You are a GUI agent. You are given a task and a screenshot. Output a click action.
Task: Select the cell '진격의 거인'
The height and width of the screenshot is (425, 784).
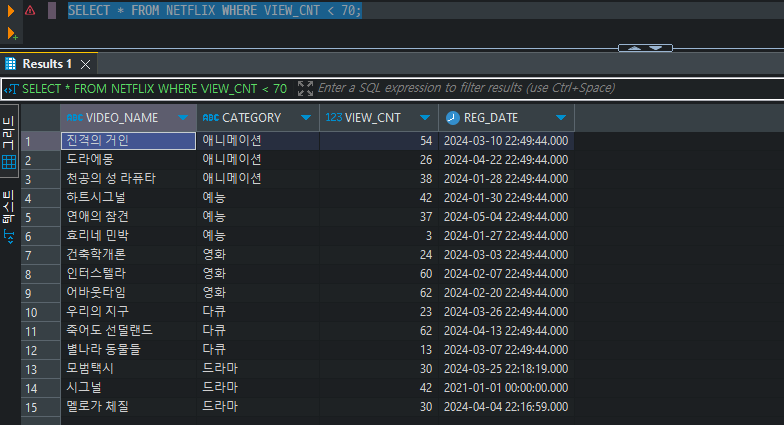128,141
